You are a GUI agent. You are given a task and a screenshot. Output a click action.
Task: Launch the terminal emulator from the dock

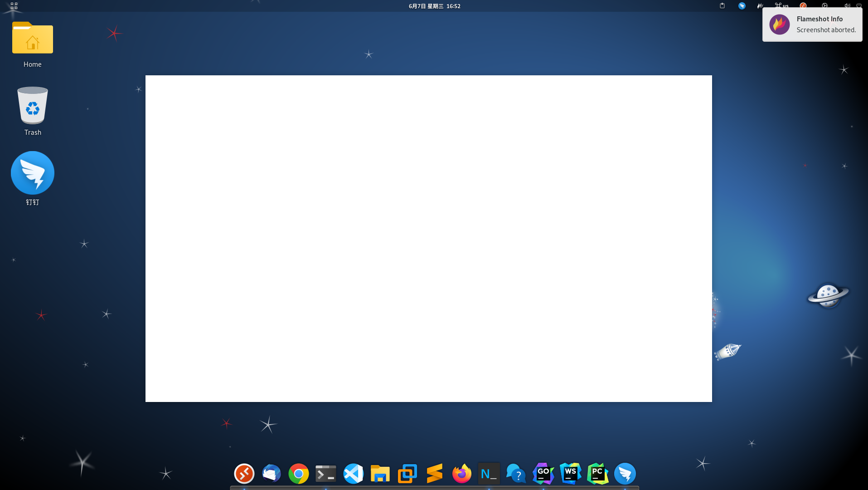[325, 473]
